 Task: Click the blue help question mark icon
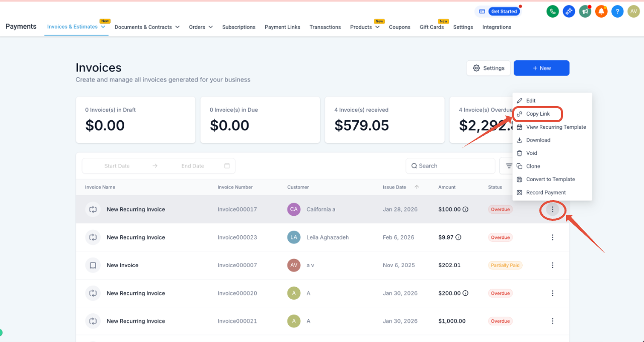[617, 11]
